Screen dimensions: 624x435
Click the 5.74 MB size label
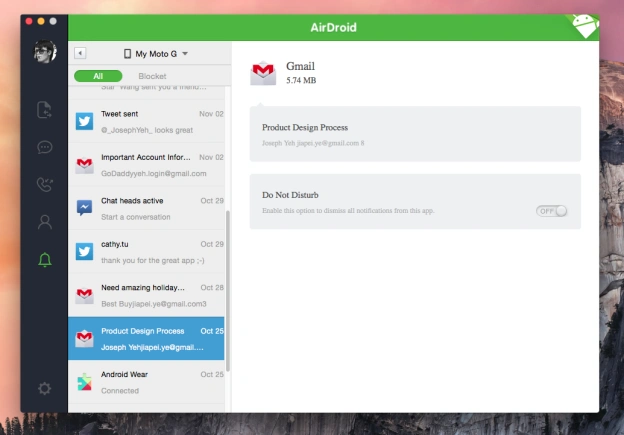click(301, 80)
